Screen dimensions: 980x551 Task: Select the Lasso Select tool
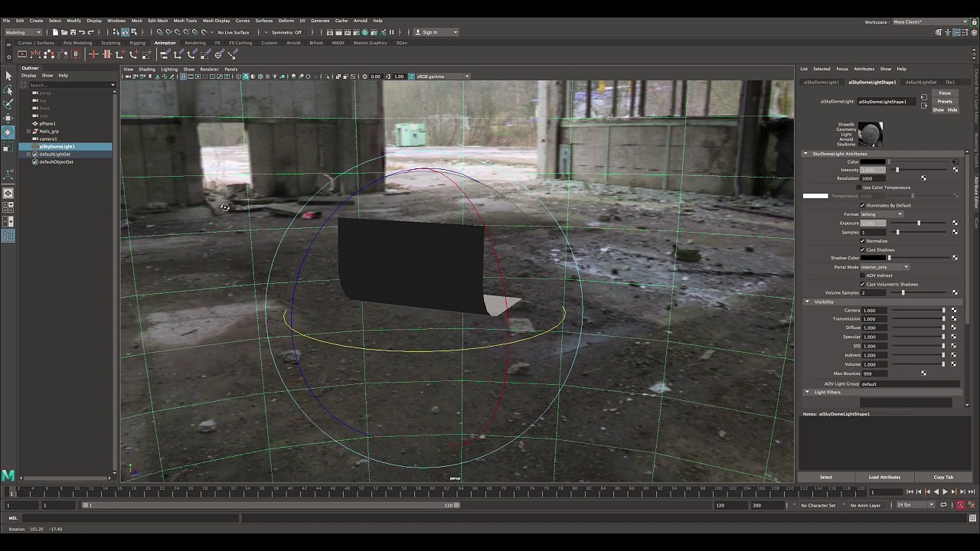(x=8, y=90)
